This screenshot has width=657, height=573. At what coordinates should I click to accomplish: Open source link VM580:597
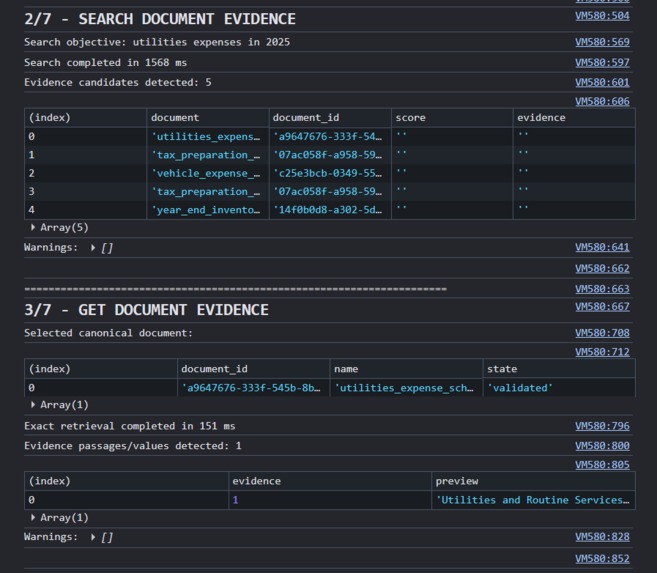602,62
